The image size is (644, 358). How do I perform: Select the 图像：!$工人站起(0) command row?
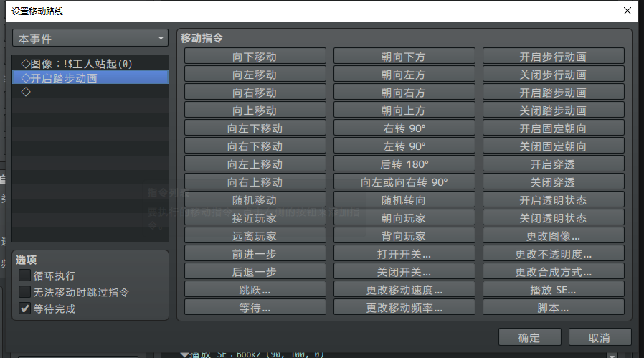click(x=90, y=63)
